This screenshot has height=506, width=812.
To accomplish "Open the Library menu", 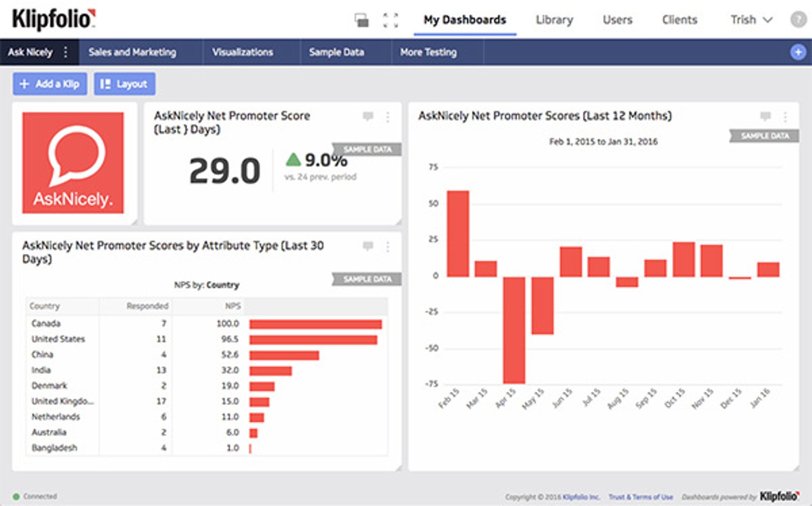I will (x=555, y=20).
